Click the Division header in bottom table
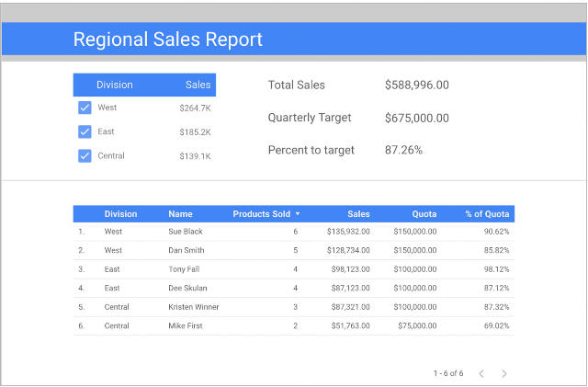Image resolution: width=588 pixels, height=387 pixels. point(120,214)
